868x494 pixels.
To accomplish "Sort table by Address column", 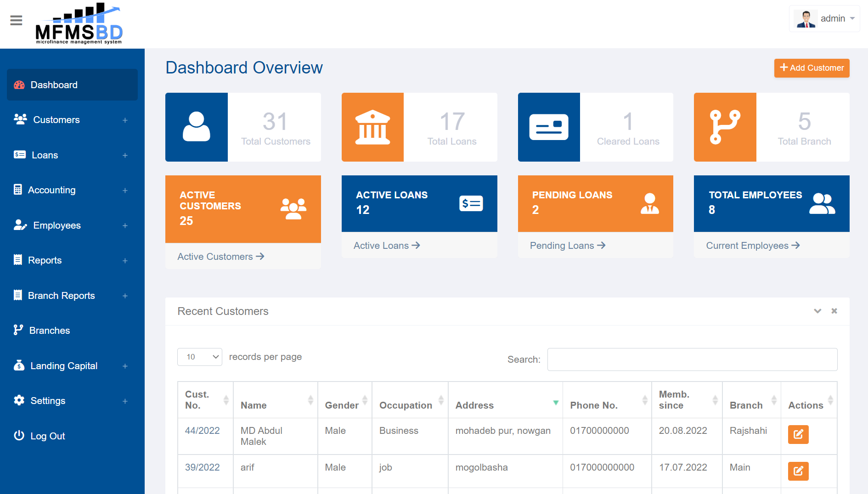I will 506,400.
